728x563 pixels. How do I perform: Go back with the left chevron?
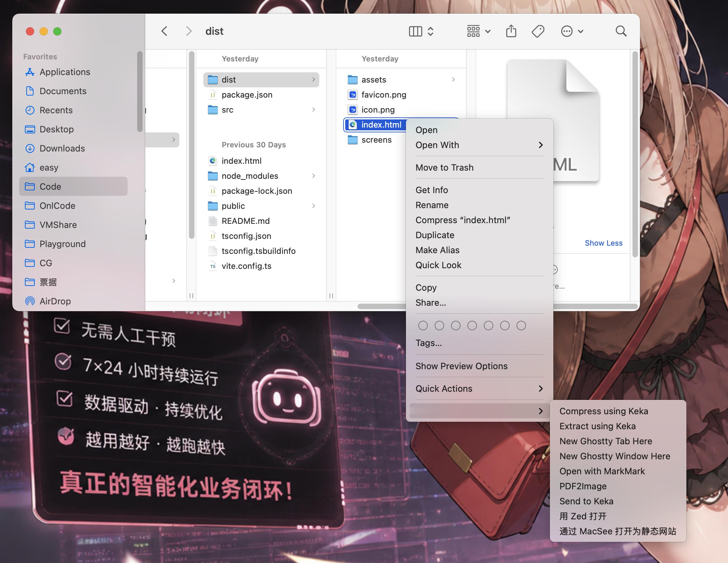click(x=164, y=31)
